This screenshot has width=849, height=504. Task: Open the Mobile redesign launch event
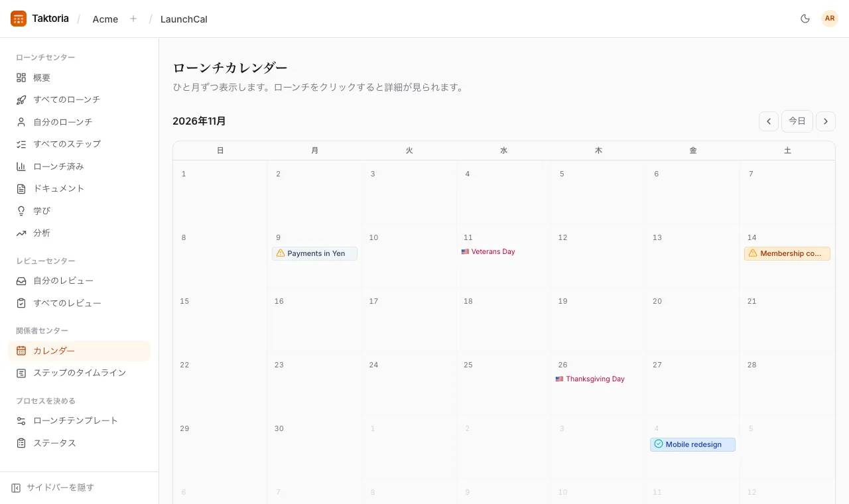[x=692, y=444]
